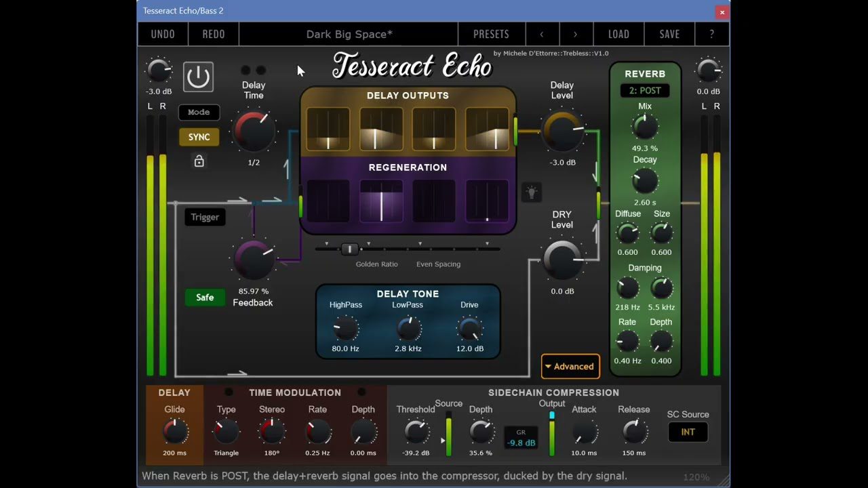The height and width of the screenshot is (488, 868).
Task: Click the modulation Type knob set to Triangle
Action: [x=226, y=432]
